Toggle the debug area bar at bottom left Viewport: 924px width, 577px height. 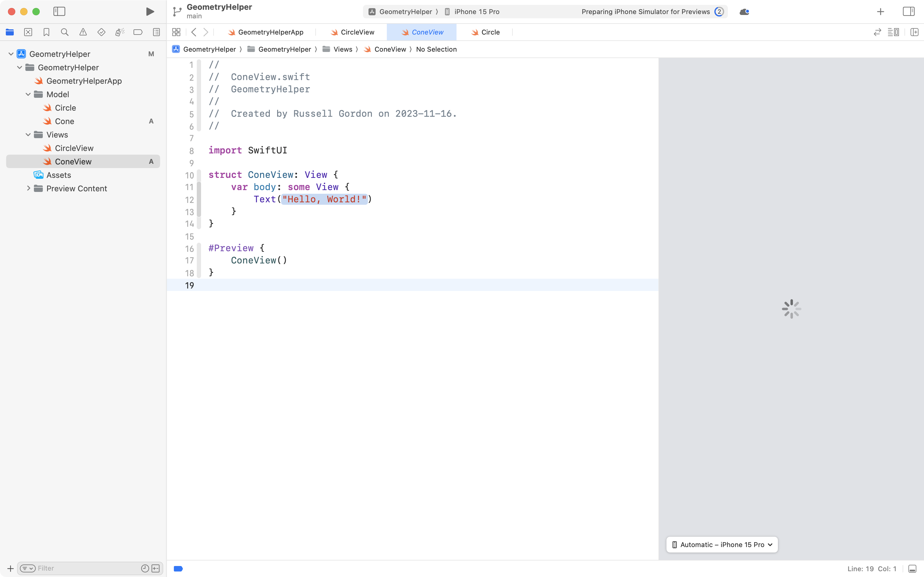178,568
